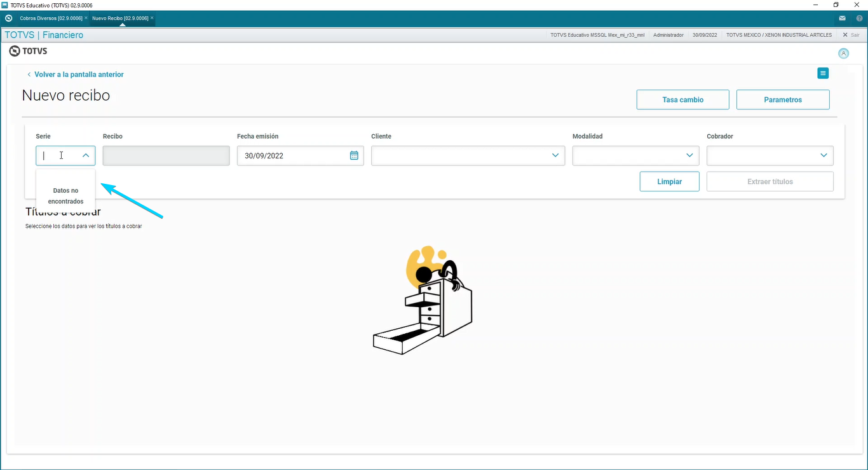868x470 pixels.
Task: Open the blue hamburger menu icon
Action: click(823, 73)
